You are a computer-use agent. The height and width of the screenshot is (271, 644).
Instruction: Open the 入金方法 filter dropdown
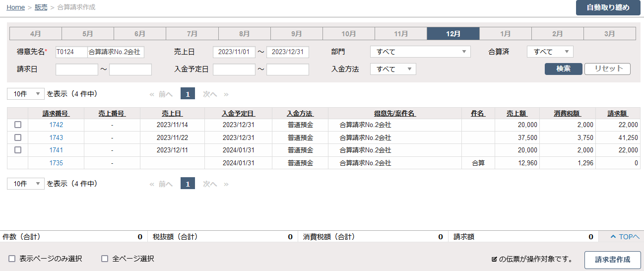(x=393, y=69)
